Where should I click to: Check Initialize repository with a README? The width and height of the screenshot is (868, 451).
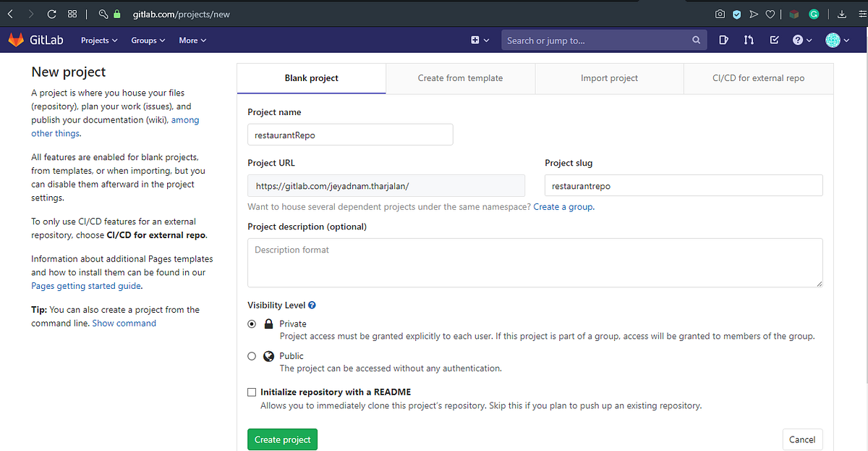tap(252, 392)
